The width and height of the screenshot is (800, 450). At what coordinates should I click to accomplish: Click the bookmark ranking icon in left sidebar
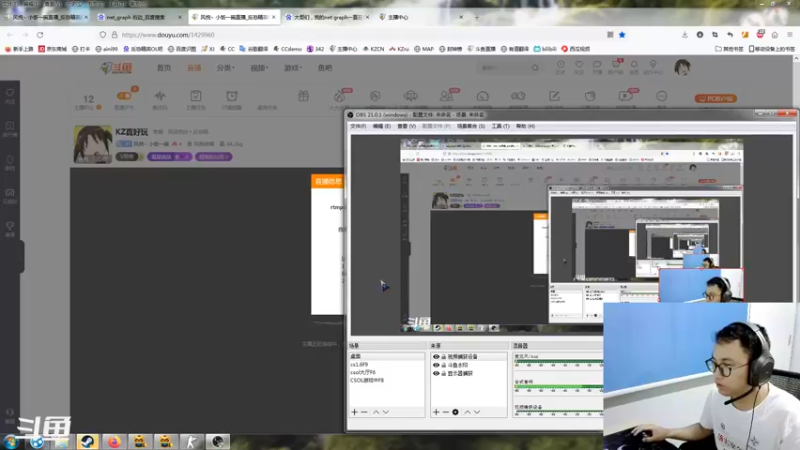(10, 126)
